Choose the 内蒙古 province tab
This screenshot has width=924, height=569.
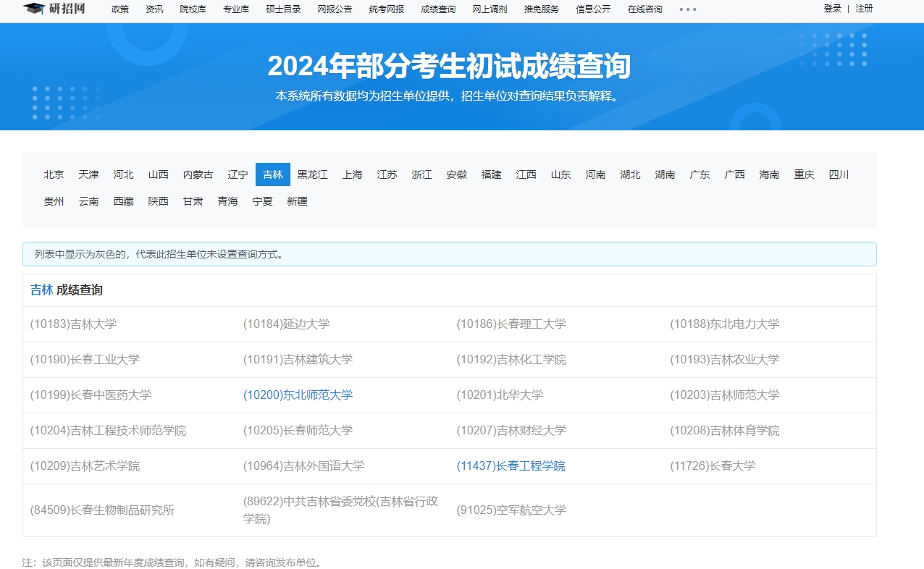pos(198,174)
